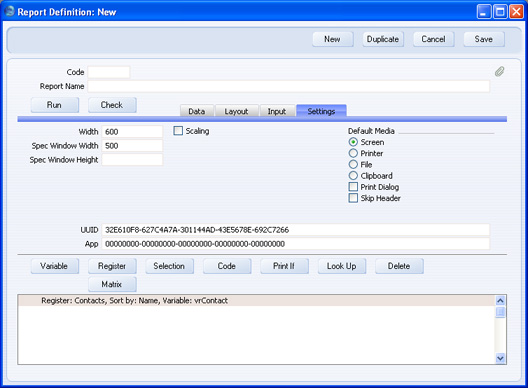Check the Skip Header option

pos(353,198)
